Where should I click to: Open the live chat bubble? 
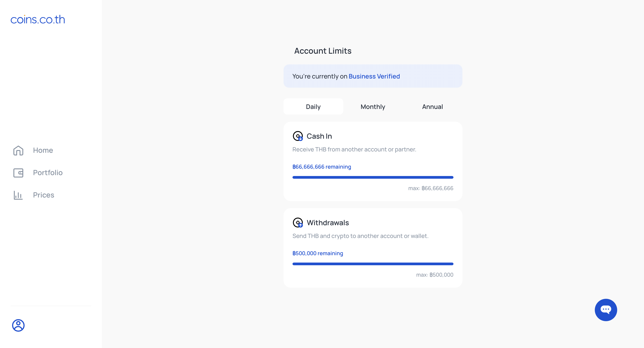point(606,310)
